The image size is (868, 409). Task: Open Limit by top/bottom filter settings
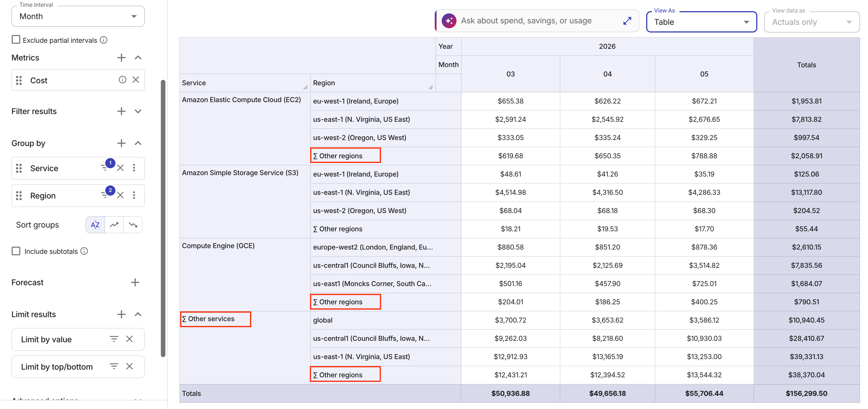coord(114,366)
